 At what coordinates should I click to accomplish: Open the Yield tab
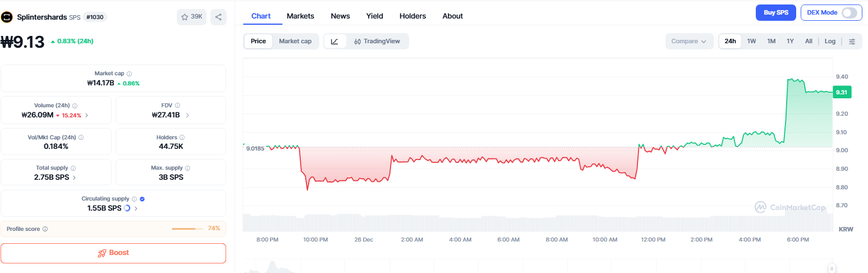[375, 16]
